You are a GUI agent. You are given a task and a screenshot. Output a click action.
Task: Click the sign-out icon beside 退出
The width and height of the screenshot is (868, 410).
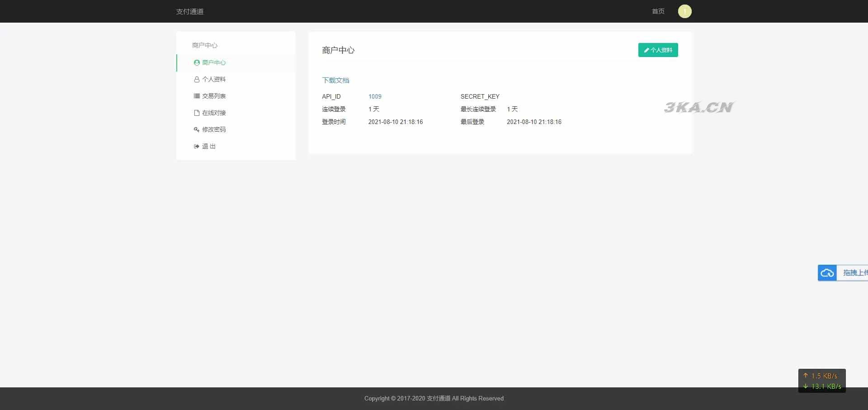[x=197, y=146]
